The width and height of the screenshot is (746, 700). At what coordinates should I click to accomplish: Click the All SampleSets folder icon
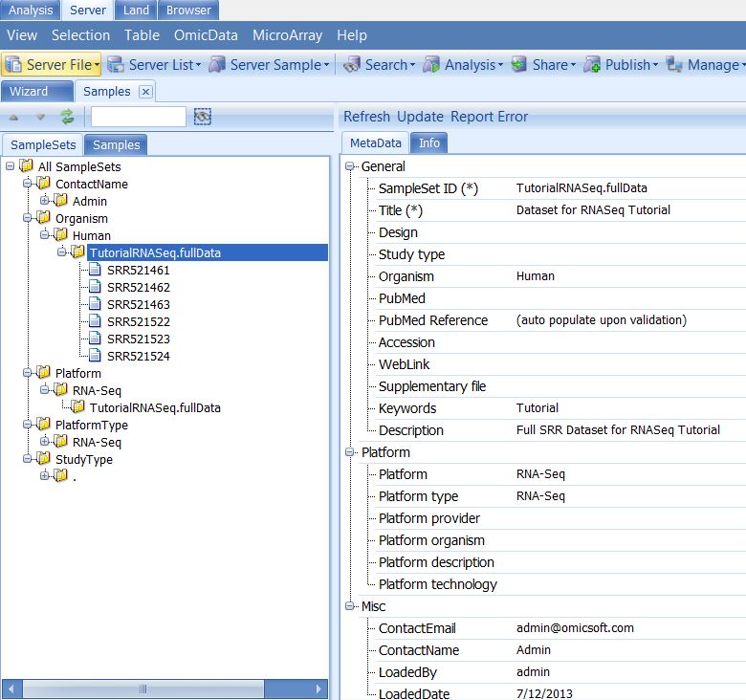coord(26,166)
